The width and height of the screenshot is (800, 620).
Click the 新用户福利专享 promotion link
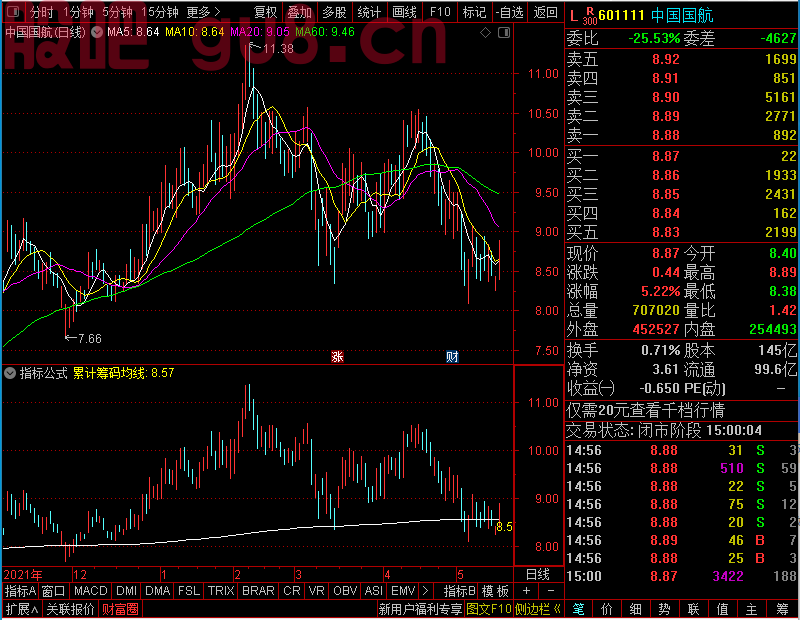coord(420,609)
